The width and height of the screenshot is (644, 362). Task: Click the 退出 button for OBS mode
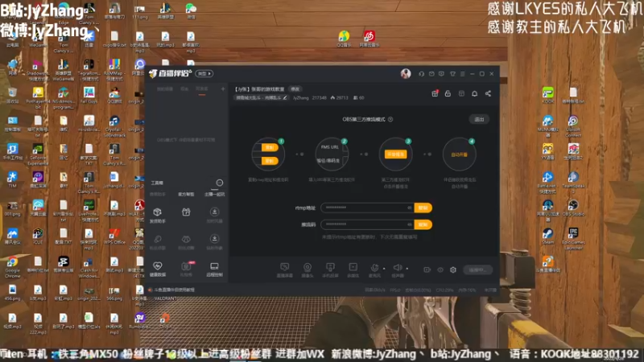click(x=479, y=119)
